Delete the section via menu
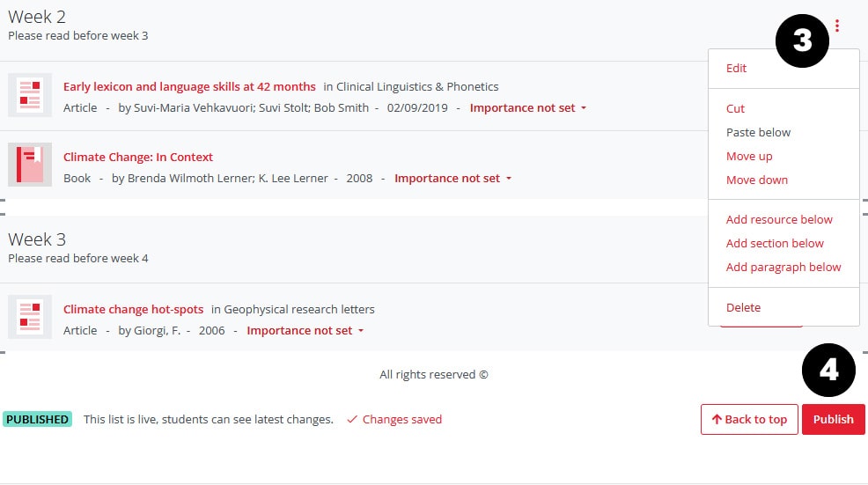The height and width of the screenshot is (485, 868). (x=743, y=308)
